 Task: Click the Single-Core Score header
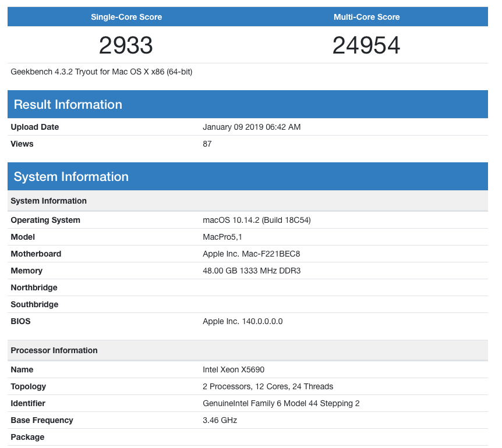[126, 17]
